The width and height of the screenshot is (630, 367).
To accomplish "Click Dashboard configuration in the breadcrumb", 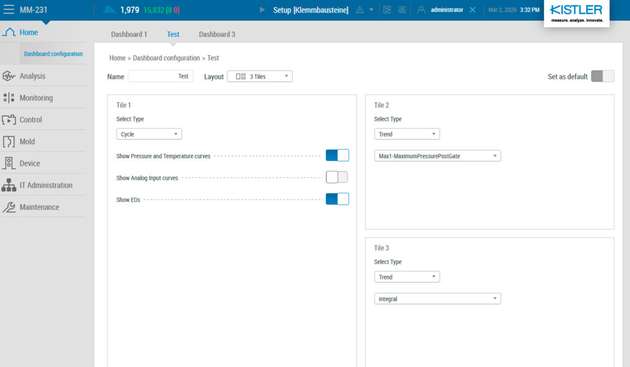I will pyautogui.click(x=166, y=58).
